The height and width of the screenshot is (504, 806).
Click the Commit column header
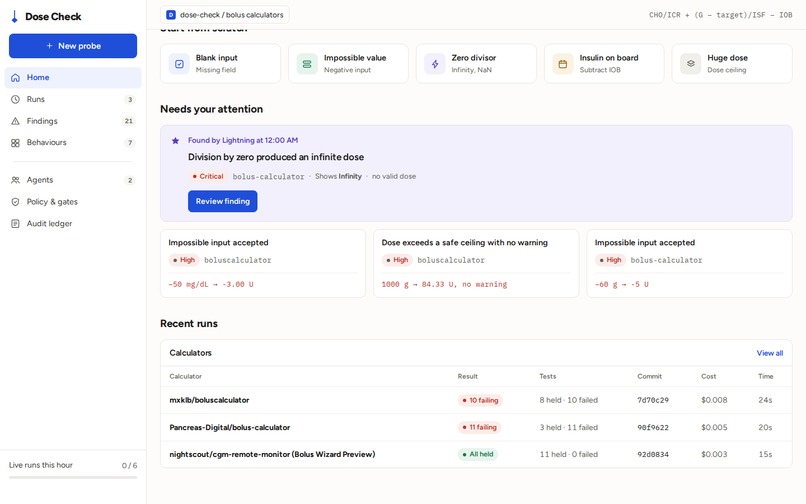click(650, 376)
